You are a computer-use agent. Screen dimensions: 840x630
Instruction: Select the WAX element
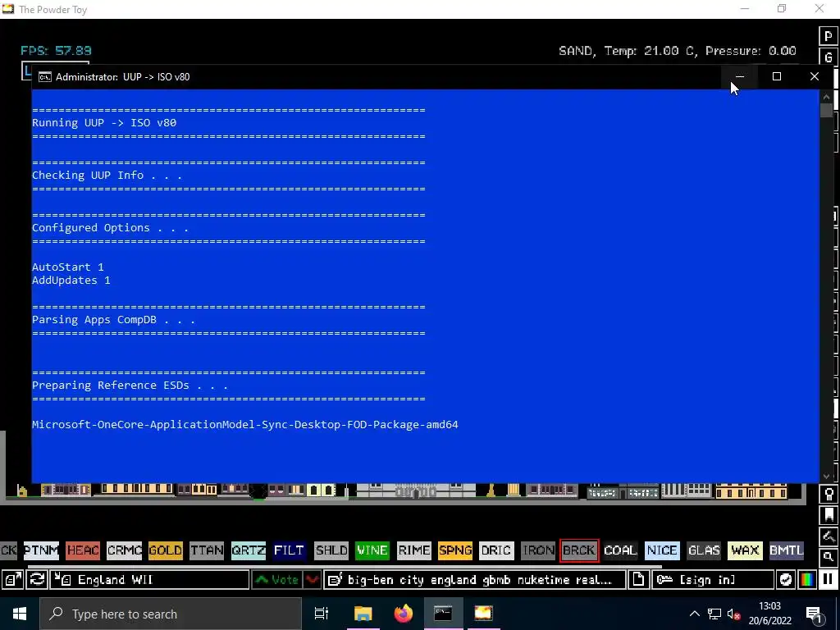click(x=745, y=550)
